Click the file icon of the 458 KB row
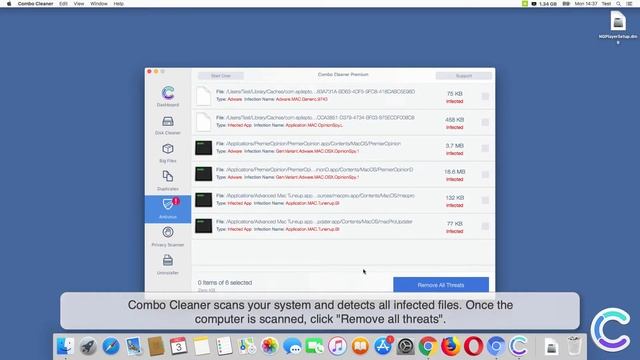Image resolution: width=640 pixels, height=360 pixels. (x=203, y=122)
